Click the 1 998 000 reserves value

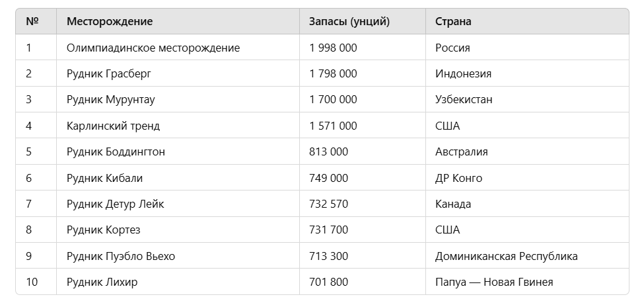(333, 48)
